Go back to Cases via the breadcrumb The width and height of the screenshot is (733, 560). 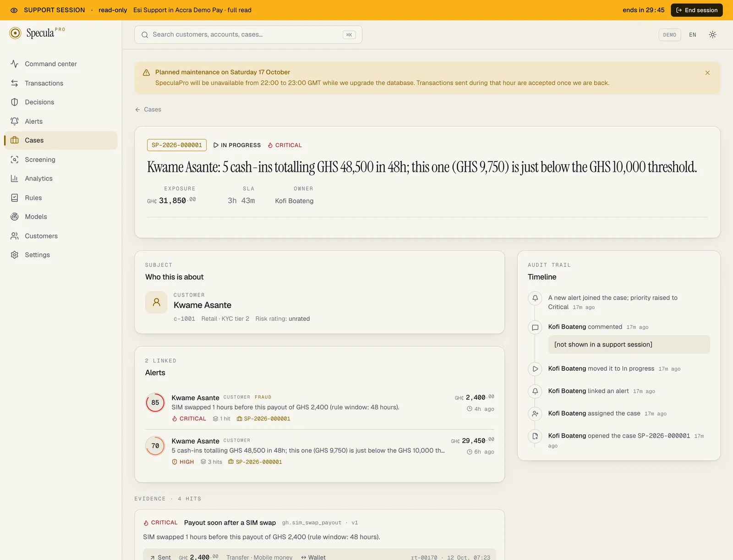[148, 110]
